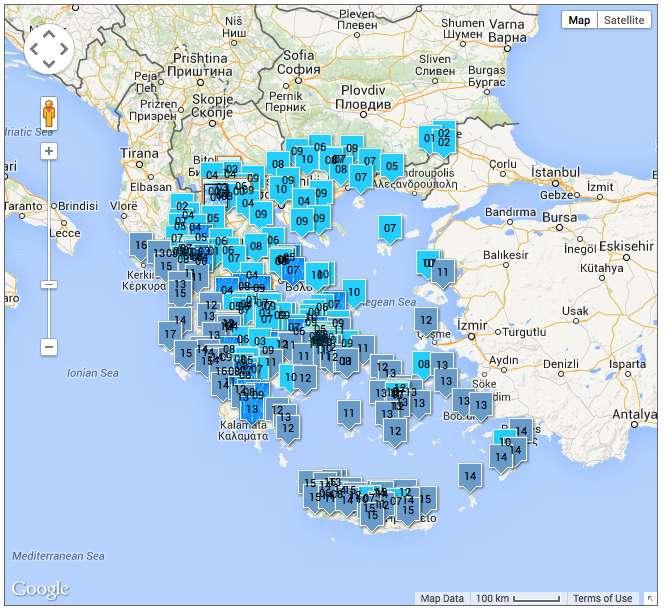
Task: Select the 16 marker above Kerkira
Action: tap(141, 247)
